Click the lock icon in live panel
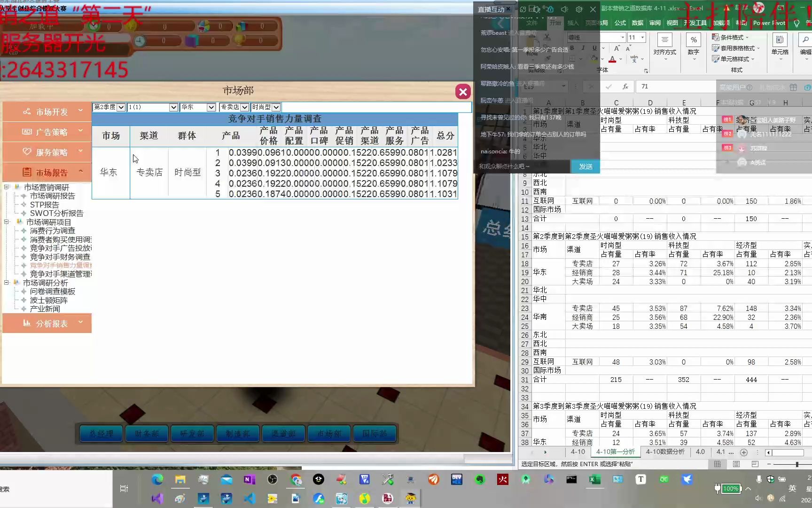Screen dimensions: 812x508 (550, 9)
